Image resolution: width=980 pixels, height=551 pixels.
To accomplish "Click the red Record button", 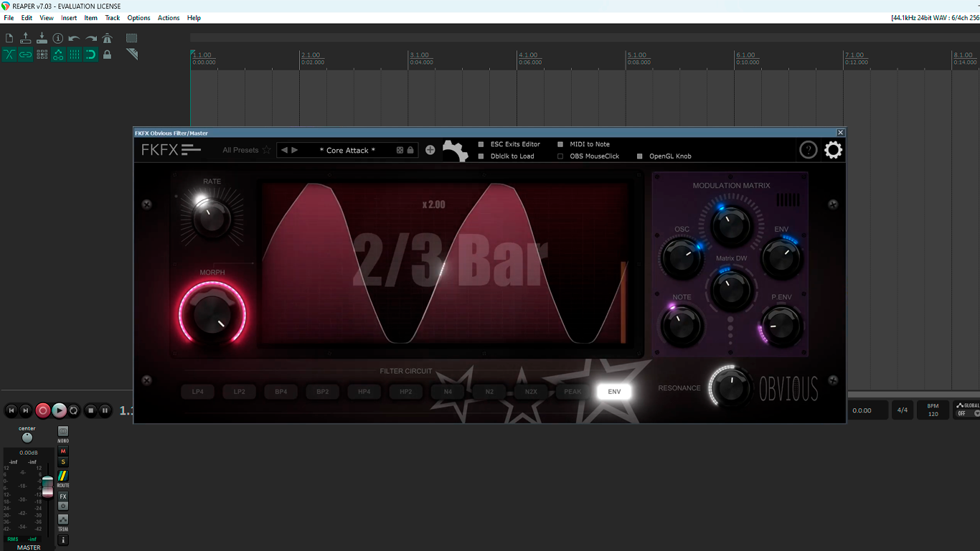I will pos(43,410).
